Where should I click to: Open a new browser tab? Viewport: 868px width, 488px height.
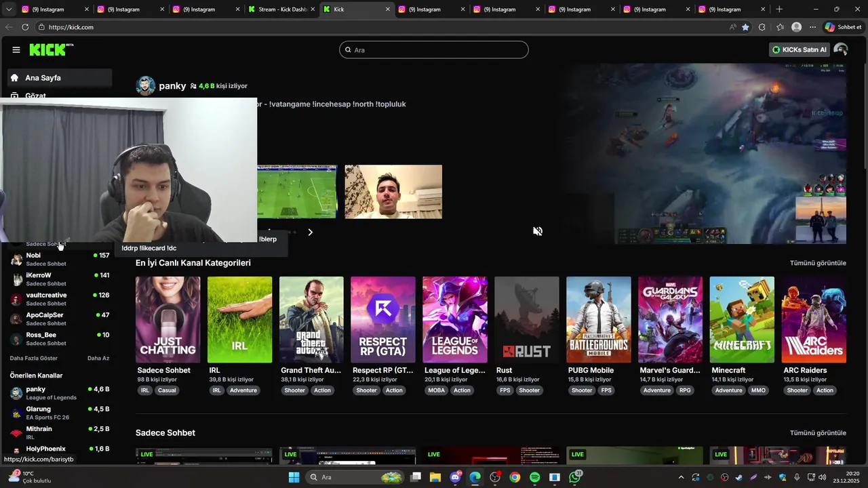(x=779, y=9)
